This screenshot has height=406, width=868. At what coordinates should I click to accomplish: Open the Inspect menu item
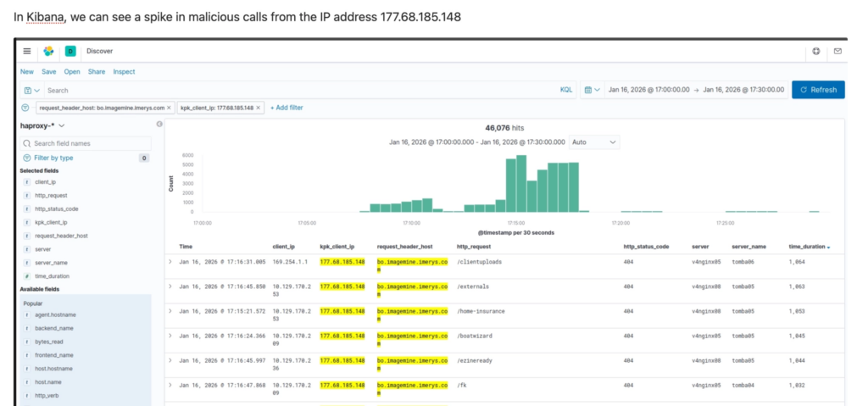pos(124,72)
